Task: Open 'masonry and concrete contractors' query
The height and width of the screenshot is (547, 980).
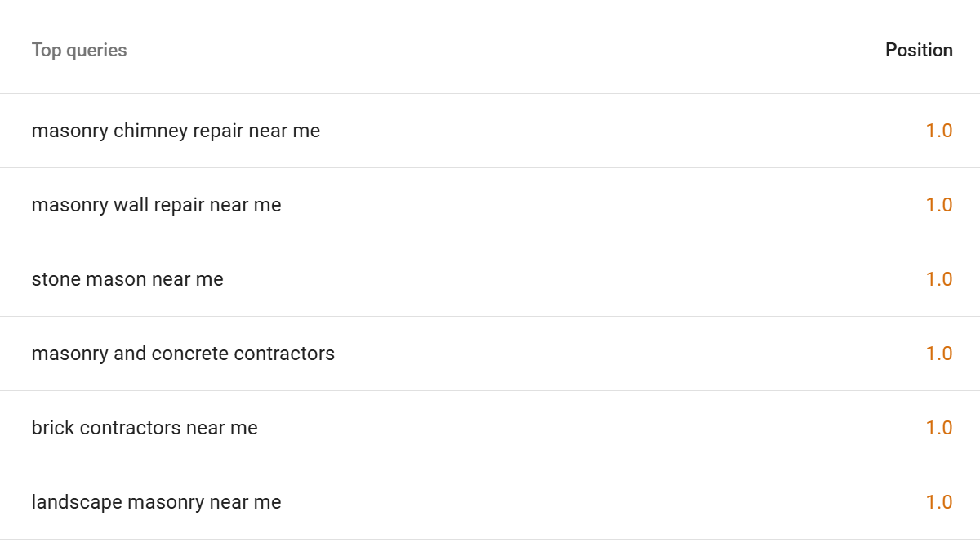Action: point(183,354)
